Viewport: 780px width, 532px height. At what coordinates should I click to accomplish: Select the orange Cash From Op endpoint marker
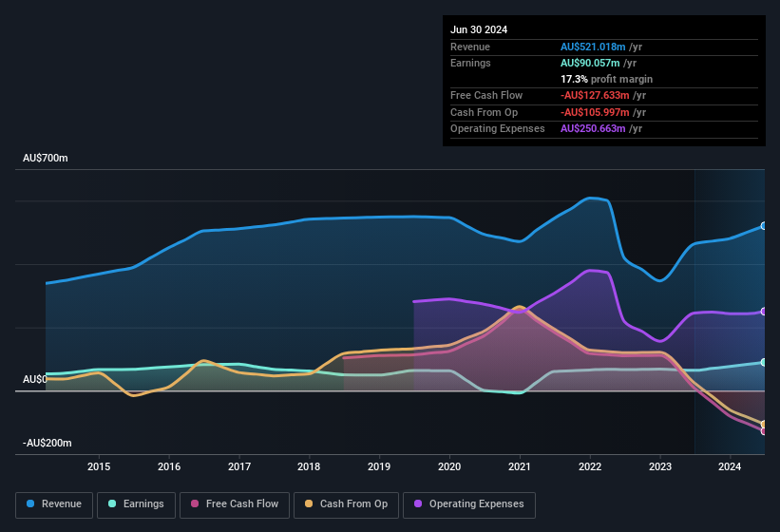(764, 424)
